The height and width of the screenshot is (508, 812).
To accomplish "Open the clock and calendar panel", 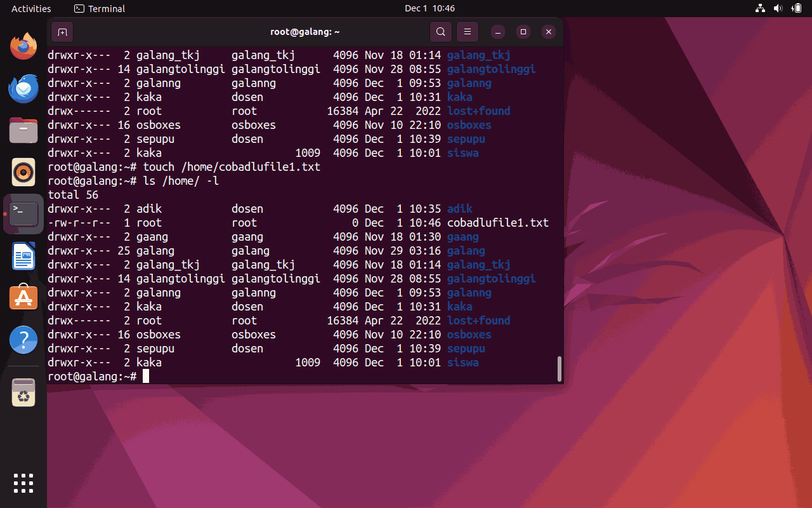I will tap(429, 8).
